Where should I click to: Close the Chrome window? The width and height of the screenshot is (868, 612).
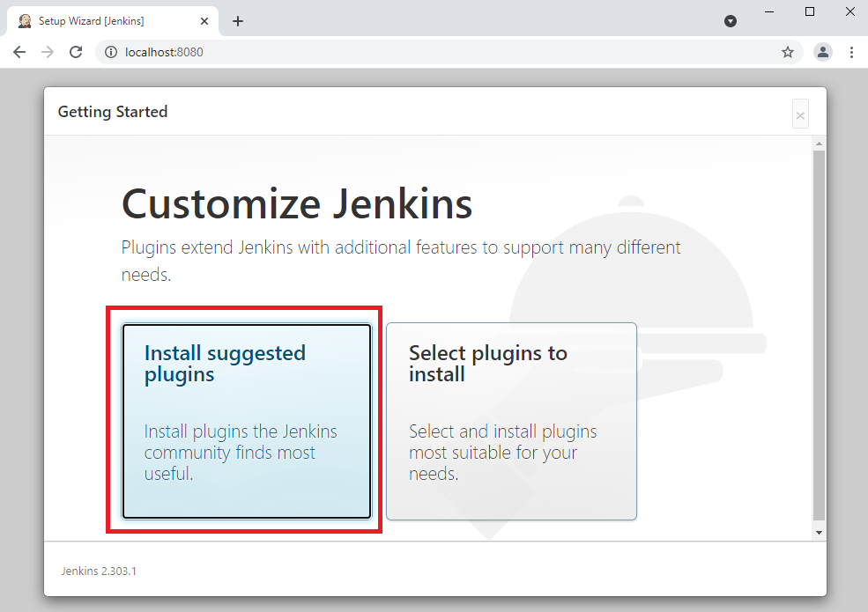(x=850, y=11)
